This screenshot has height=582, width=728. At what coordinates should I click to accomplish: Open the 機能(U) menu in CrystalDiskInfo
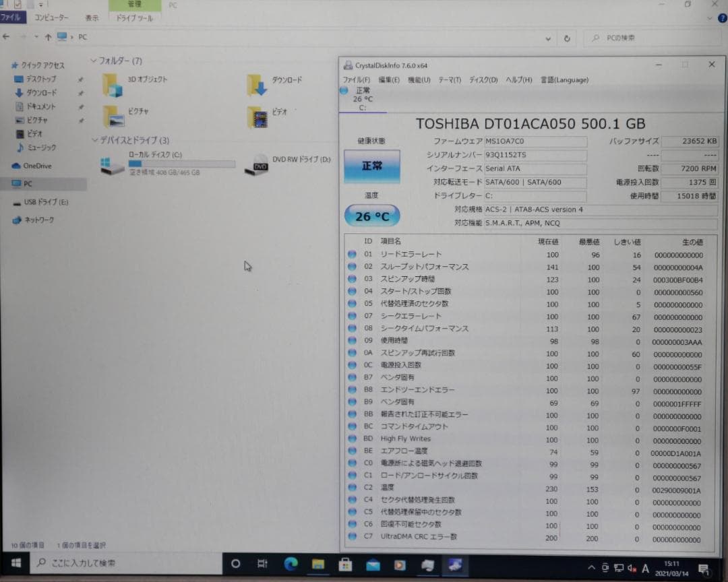coord(419,80)
